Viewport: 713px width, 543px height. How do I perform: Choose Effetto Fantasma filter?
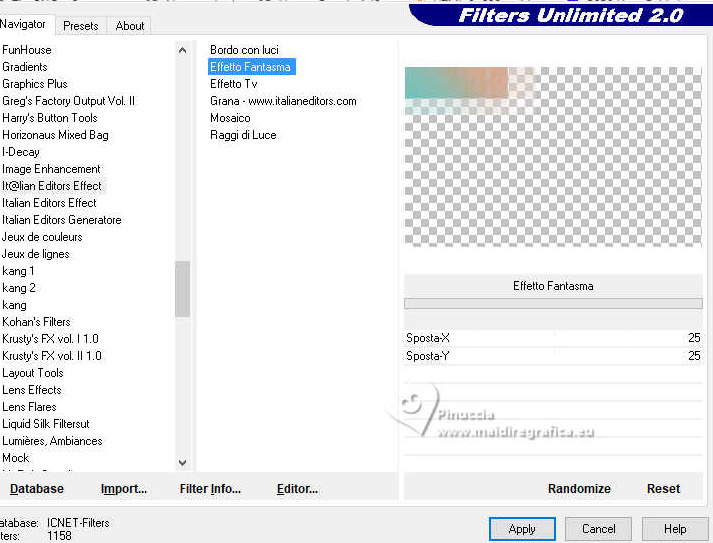pyautogui.click(x=251, y=67)
